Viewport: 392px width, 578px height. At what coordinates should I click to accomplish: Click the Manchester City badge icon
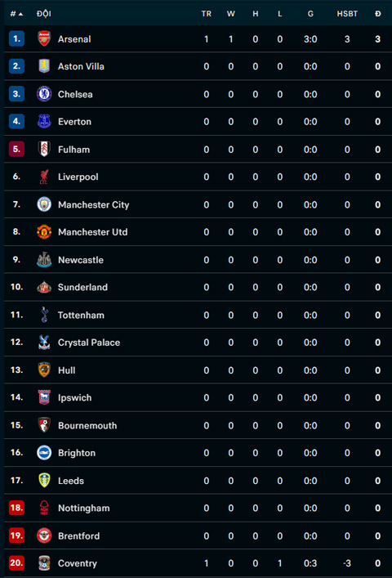pyautogui.click(x=44, y=204)
